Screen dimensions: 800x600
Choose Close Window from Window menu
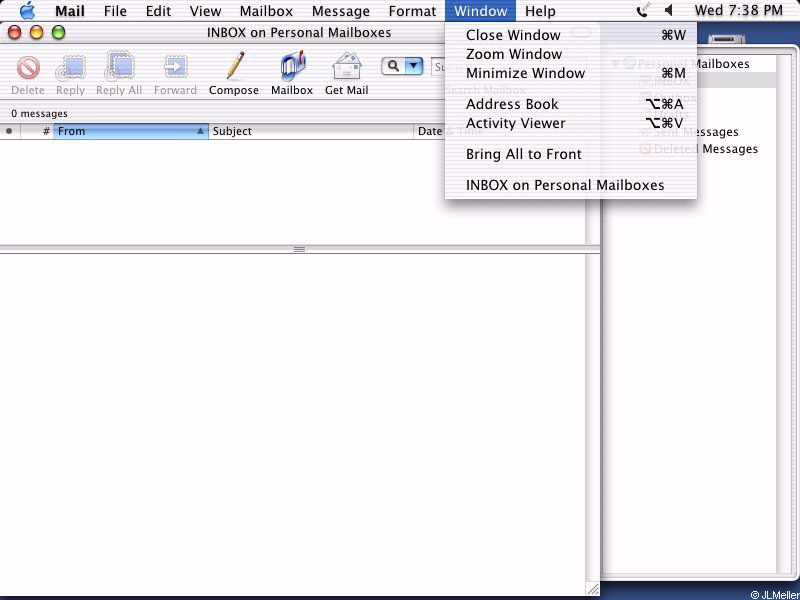pos(571,35)
